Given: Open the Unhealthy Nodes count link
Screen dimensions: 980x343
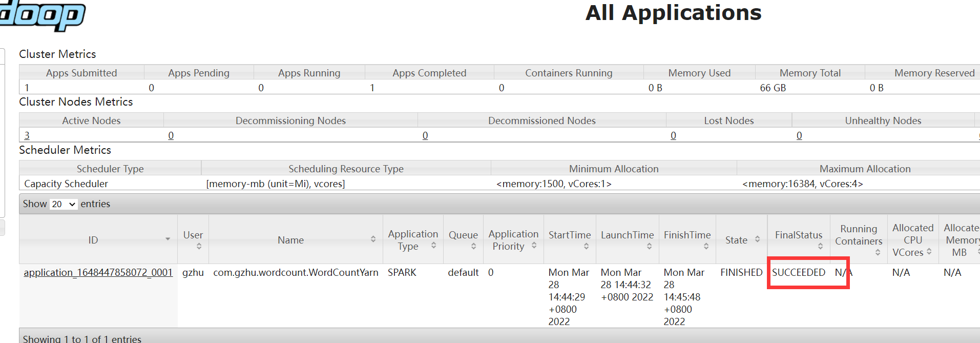Looking at the screenshot, I should click(x=799, y=135).
